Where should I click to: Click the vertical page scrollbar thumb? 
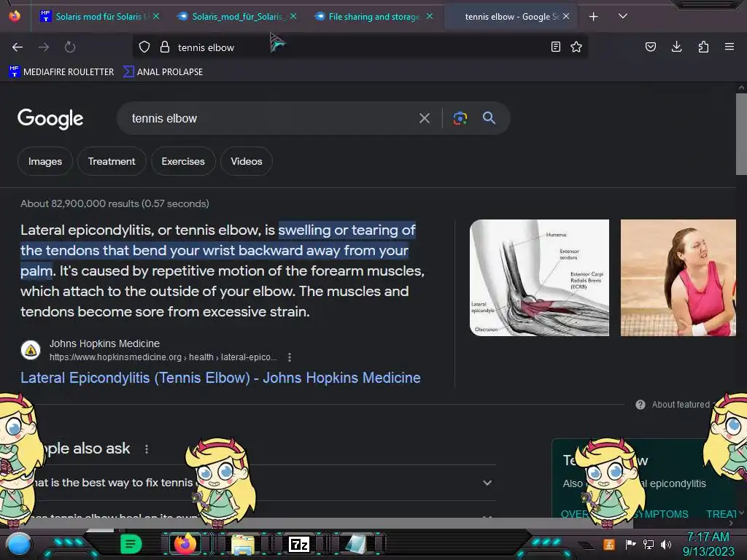tap(741, 134)
